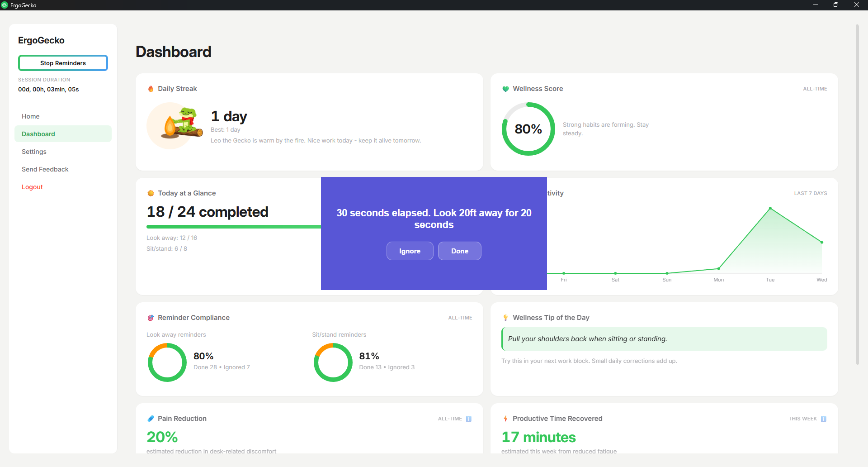Log out using the Logout link
This screenshot has width=868, height=467.
pyautogui.click(x=32, y=187)
